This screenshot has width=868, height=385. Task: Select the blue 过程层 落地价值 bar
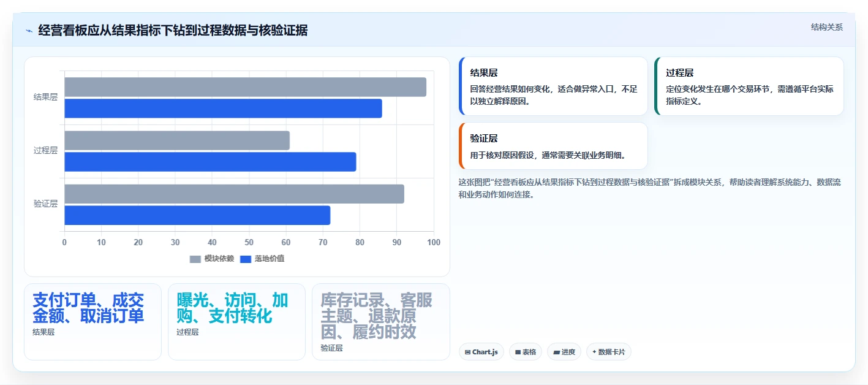pyautogui.click(x=210, y=162)
